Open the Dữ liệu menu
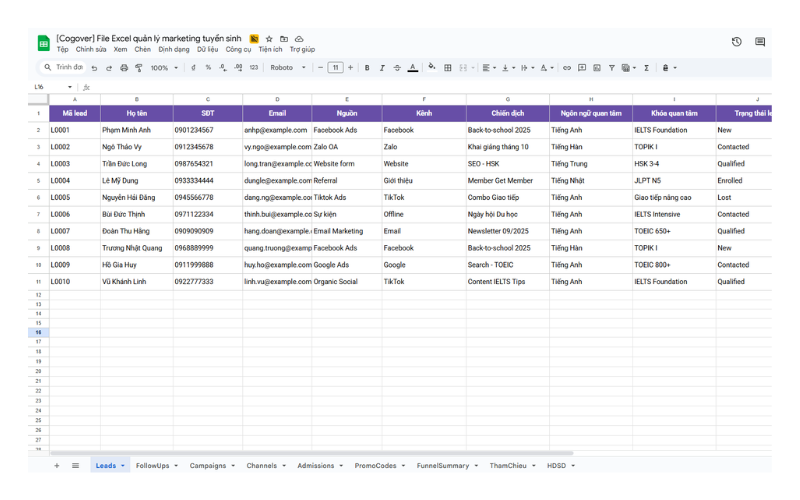 click(207, 49)
